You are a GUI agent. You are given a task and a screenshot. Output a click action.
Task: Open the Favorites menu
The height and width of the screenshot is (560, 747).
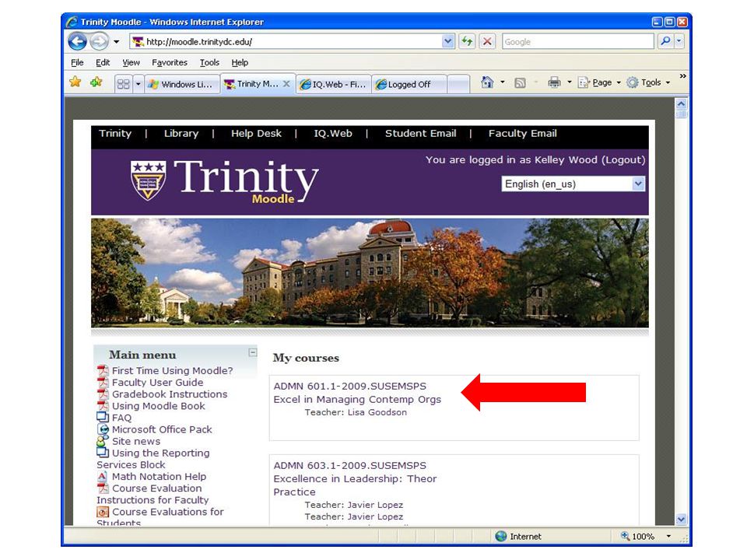[x=169, y=62]
